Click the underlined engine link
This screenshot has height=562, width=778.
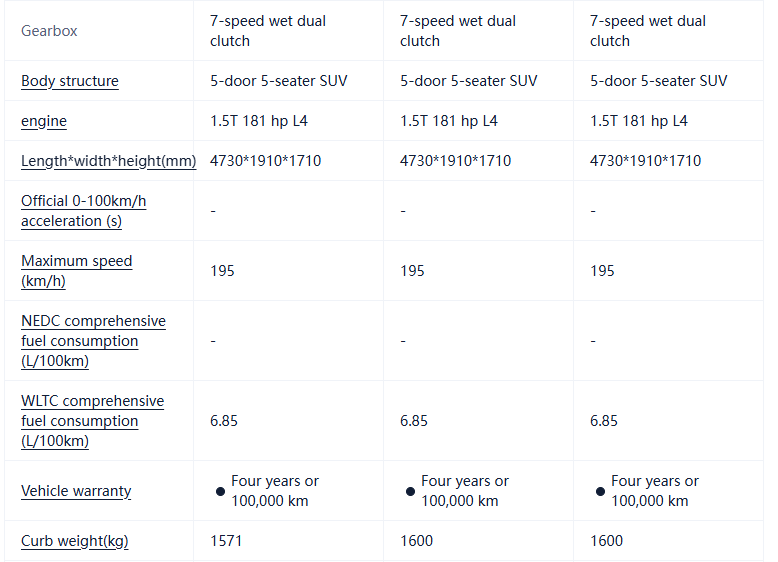(x=44, y=121)
